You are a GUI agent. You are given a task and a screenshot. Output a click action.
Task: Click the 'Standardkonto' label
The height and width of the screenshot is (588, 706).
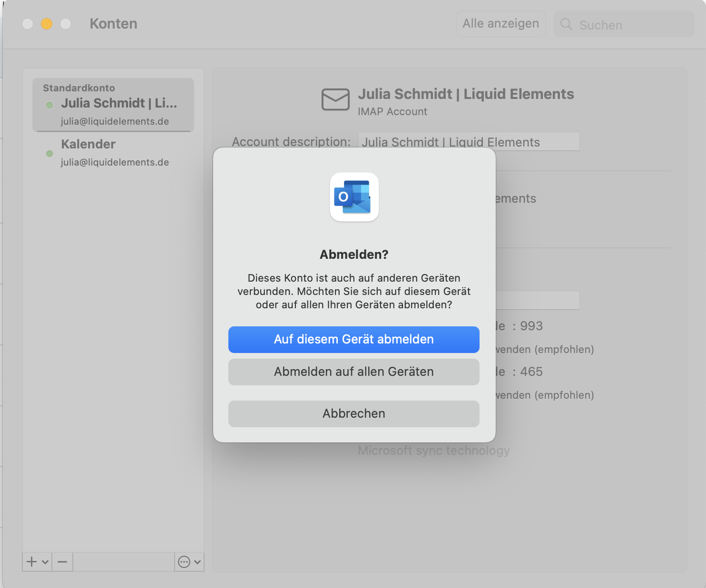coord(79,88)
